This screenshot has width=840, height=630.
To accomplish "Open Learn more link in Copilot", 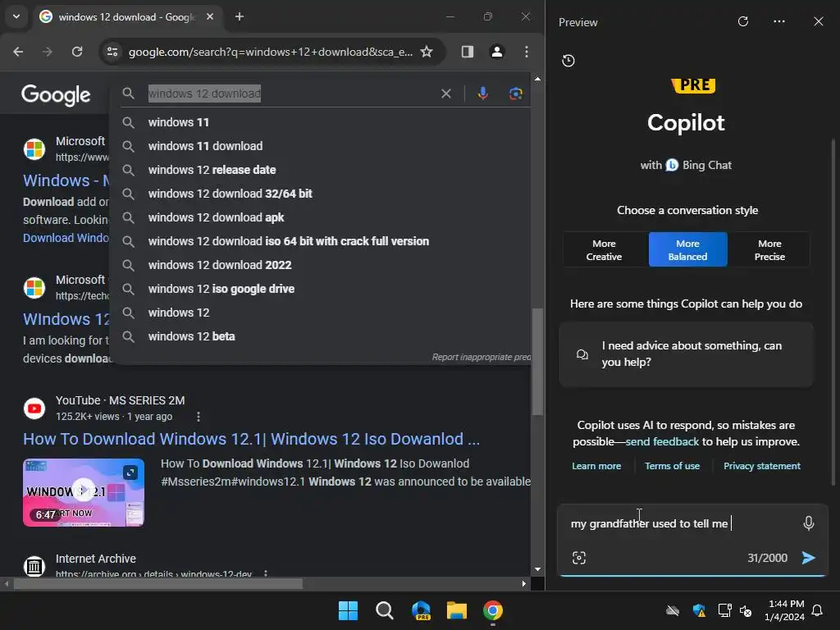I will pos(596,466).
